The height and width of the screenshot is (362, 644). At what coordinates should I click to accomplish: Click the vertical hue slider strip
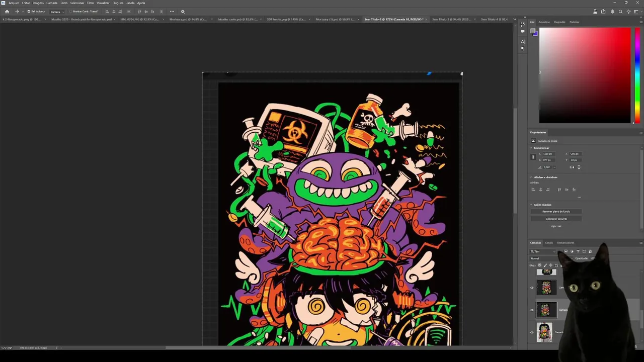point(637,75)
